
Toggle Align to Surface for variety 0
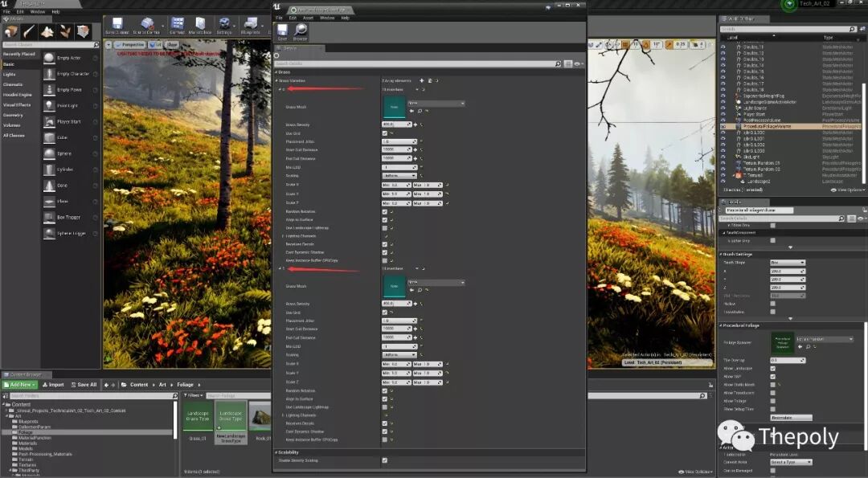click(x=385, y=219)
